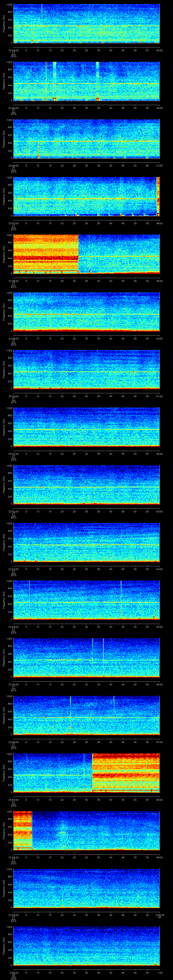Click the 23:55:00 start time label

click(x=13, y=684)
